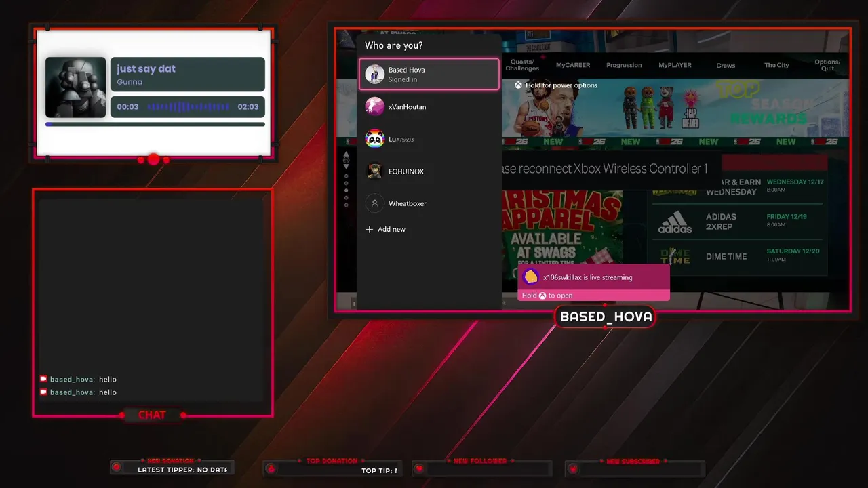The width and height of the screenshot is (868, 488).
Task: Choose the Wheatboxer profile
Action: click(429, 203)
